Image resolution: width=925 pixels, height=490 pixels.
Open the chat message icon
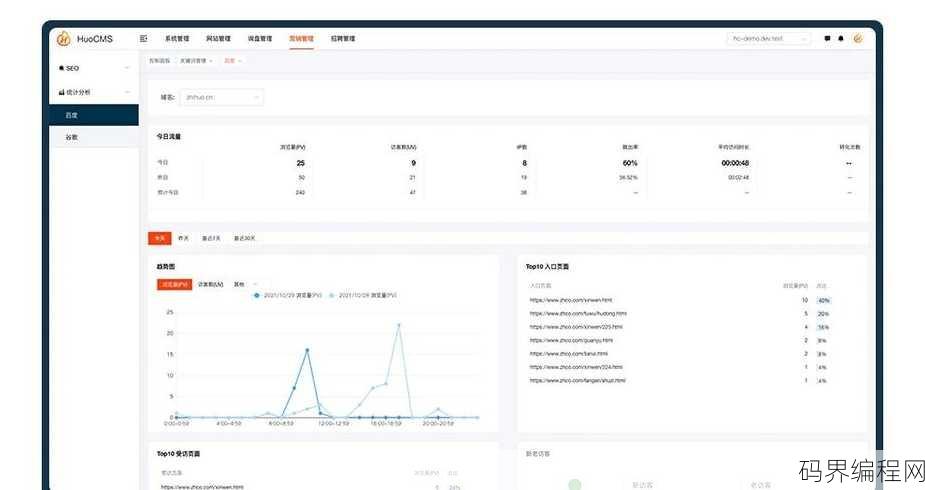(x=827, y=38)
